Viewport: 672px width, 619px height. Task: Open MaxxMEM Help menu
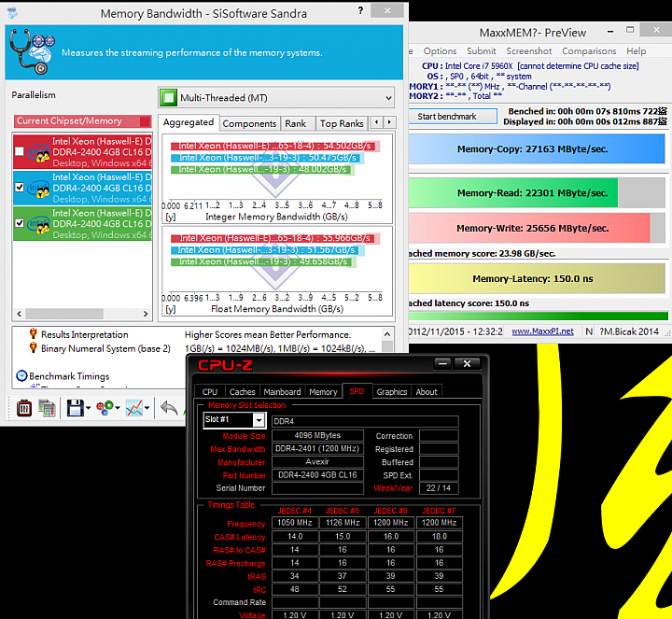tap(636, 51)
